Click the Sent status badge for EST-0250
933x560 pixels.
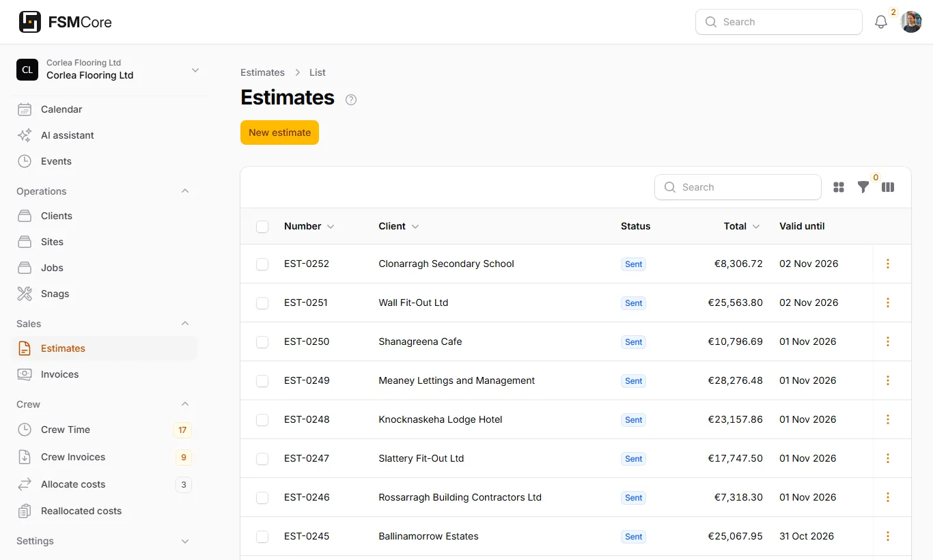634,342
